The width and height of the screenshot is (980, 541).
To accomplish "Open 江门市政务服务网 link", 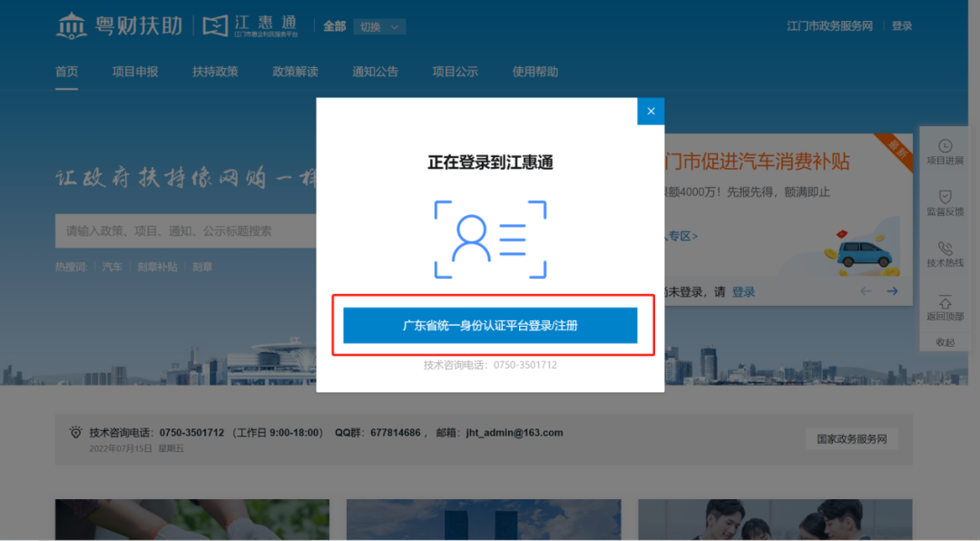I will 829,26.
